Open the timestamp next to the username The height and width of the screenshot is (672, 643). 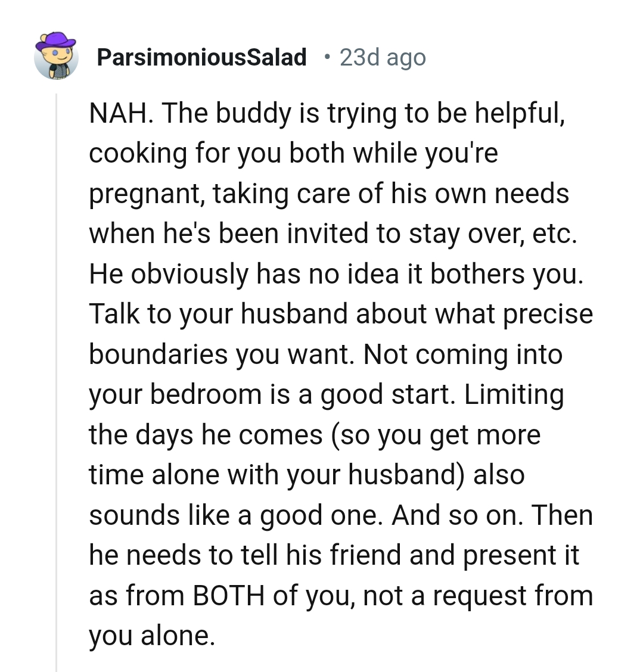(382, 57)
